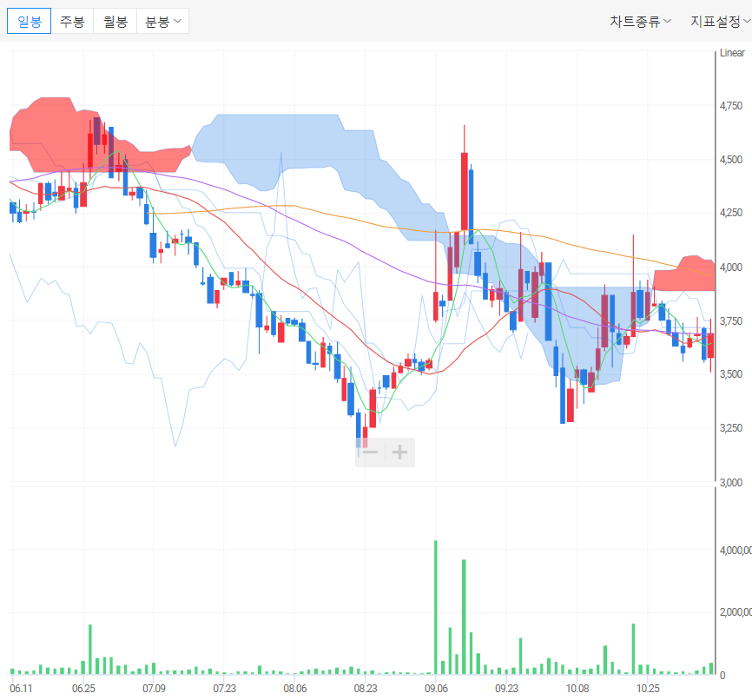Click the 4,750 price axis label

click(731, 106)
